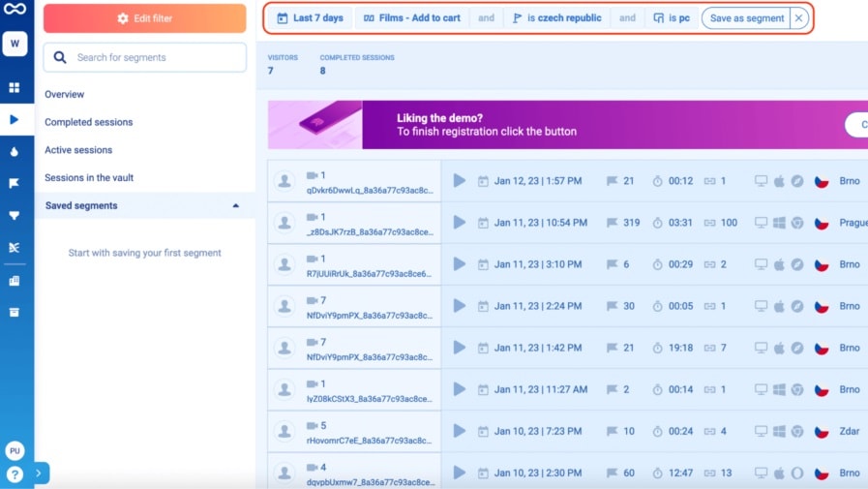Click the Windows OS icon in Prague row
This screenshot has height=489, width=868.
(x=779, y=223)
